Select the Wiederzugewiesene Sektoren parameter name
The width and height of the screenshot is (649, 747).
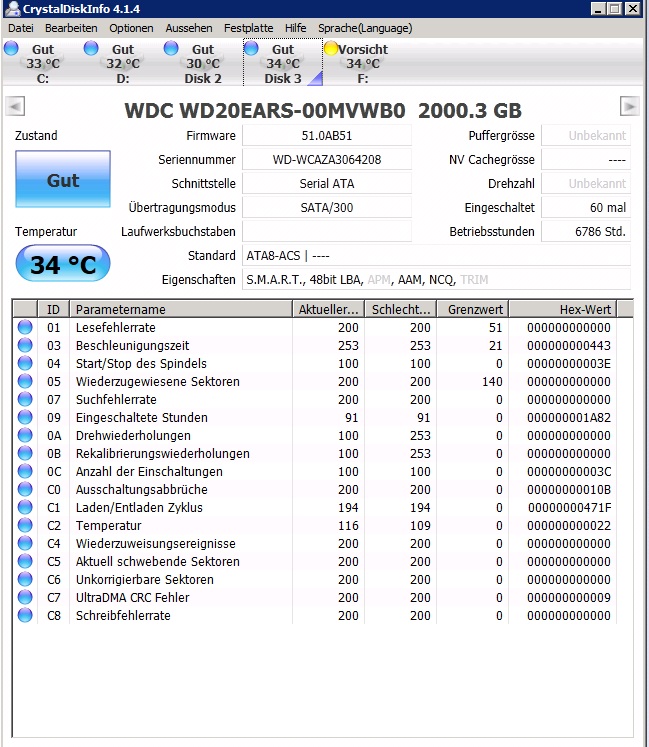coord(158,382)
